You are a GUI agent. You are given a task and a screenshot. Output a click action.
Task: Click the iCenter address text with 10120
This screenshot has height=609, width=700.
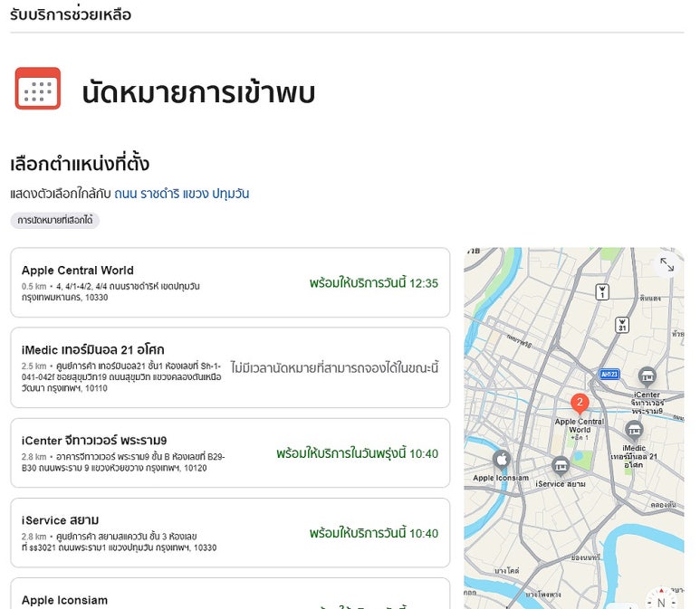point(123,462)
